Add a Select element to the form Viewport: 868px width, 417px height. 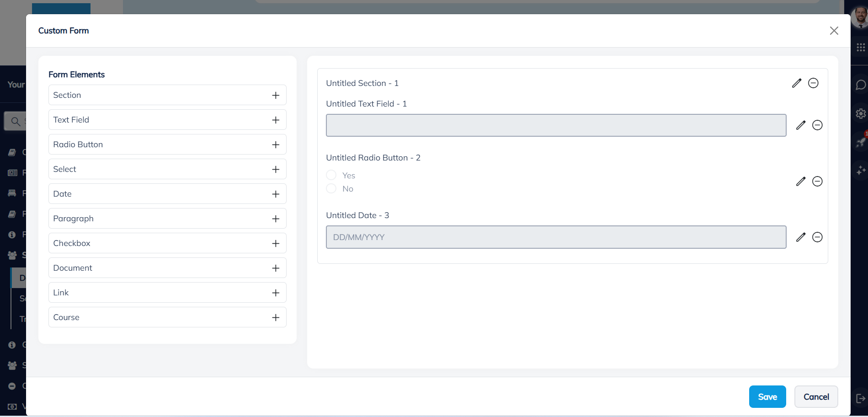coord(276,169)
